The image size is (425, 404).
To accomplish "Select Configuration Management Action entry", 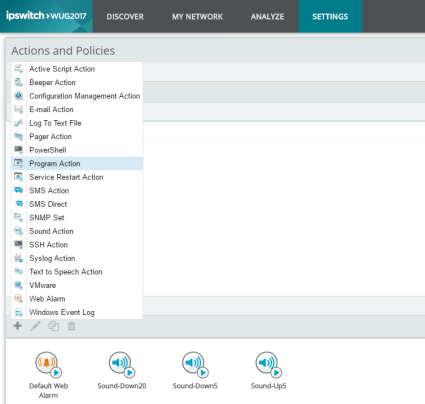I will (x=77, y=96).
